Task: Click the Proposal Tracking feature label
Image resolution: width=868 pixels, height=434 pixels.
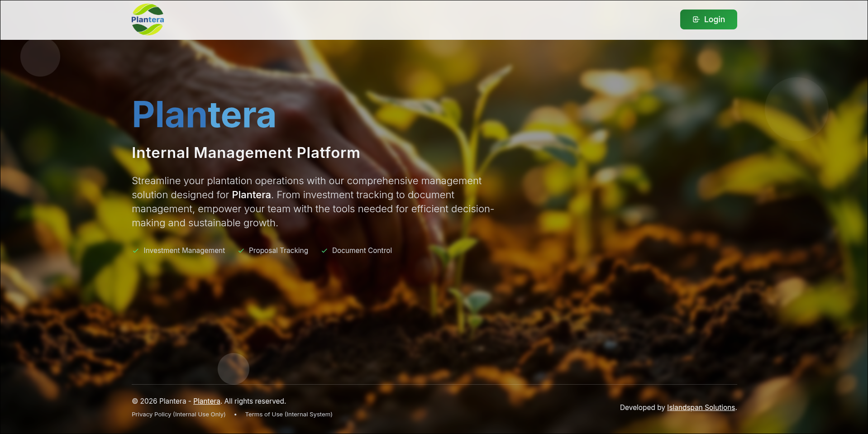Action: (x=278, y=251)
